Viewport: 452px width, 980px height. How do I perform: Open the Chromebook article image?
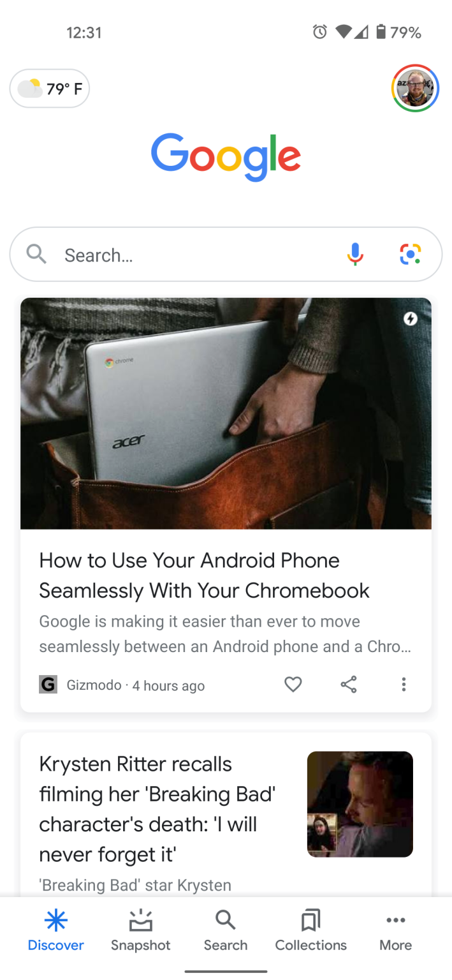tap(226, 413)
